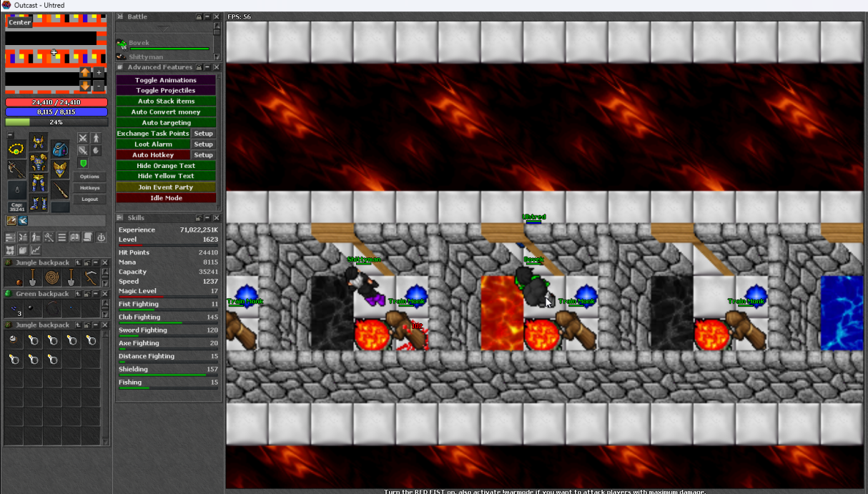
Task: Go up one minimap floor with orange arrow
Action: pyautogui.click(x=85, y=73)
